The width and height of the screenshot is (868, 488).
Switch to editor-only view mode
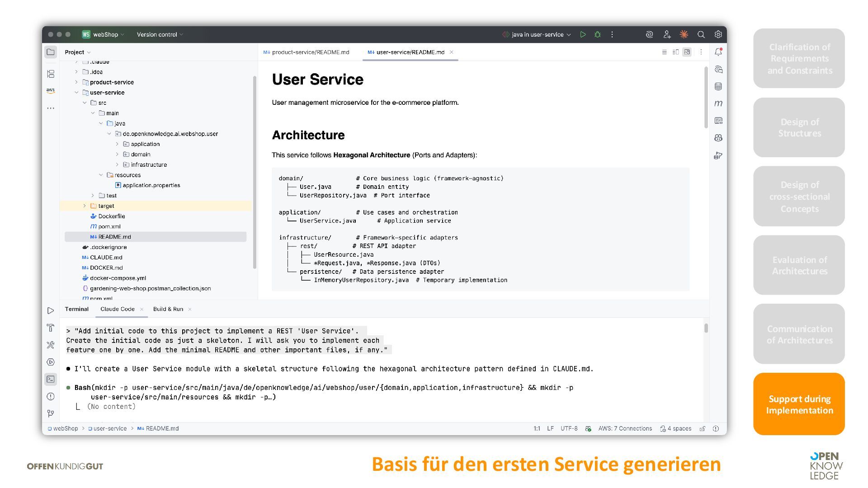click(x=664, y=52)
